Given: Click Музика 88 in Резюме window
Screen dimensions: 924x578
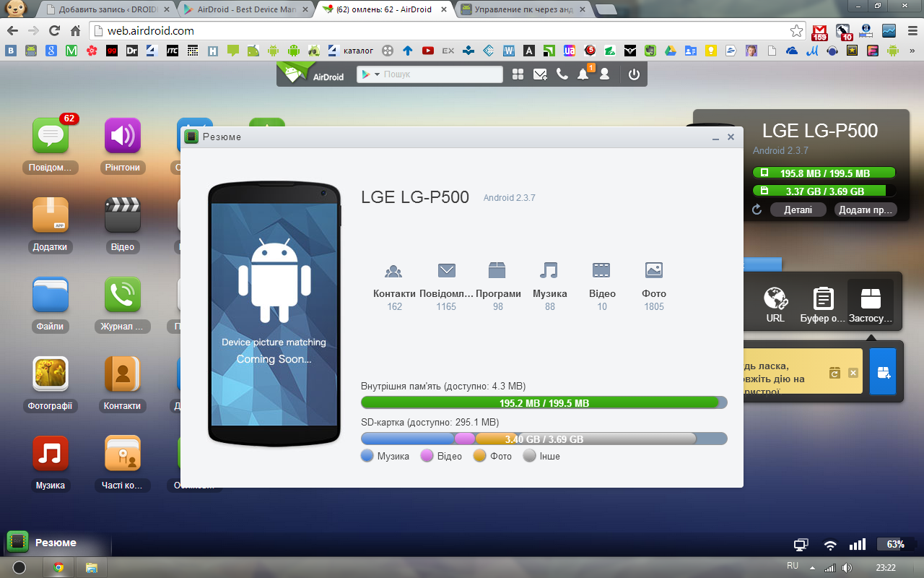Looking at the screenshot, I should coord(550,287).
